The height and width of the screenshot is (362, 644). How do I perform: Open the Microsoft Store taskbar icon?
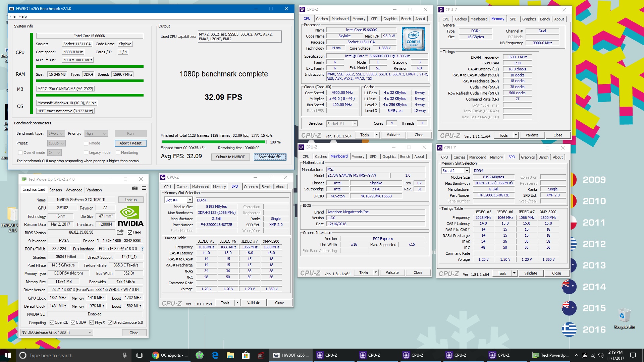point(246,355)
